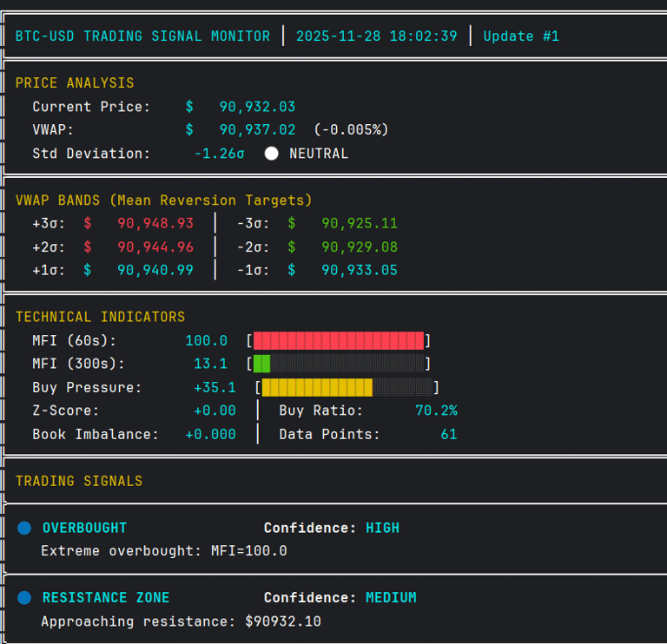Click the yellow Buy Pressure bar
Screen dimensions: 667x644
pos(317,387)
